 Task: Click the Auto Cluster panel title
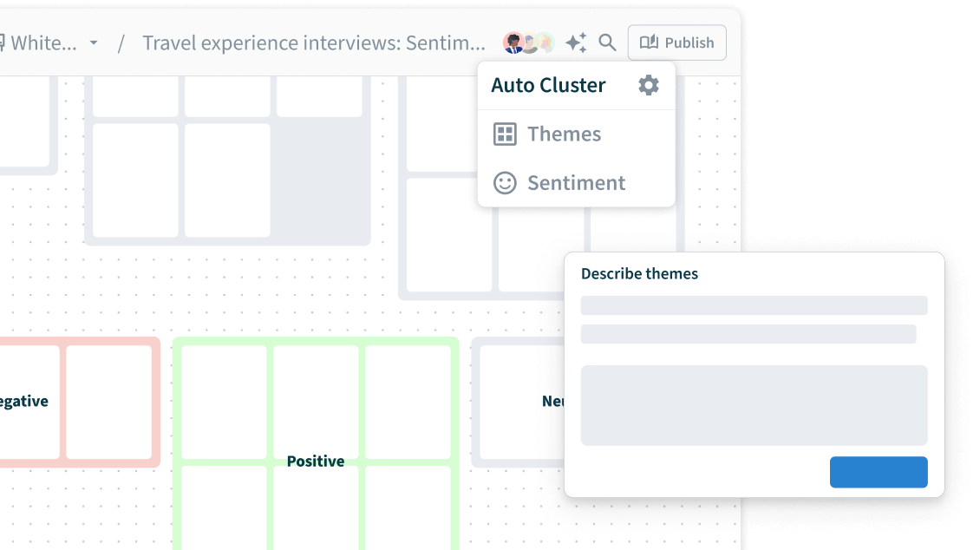(548, 85)
